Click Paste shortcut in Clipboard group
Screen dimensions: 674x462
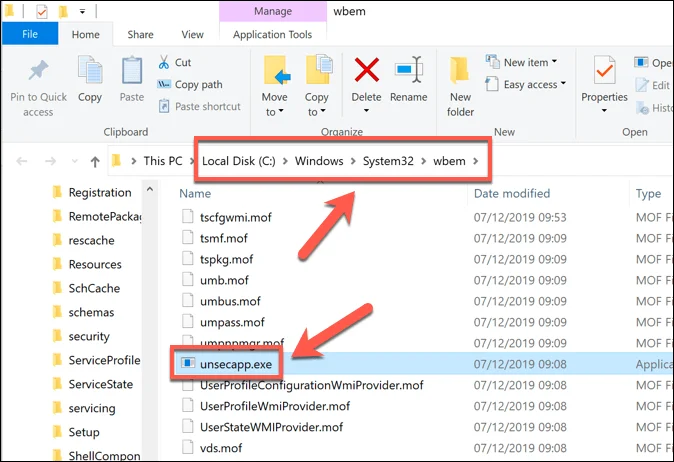pos(199,106)
